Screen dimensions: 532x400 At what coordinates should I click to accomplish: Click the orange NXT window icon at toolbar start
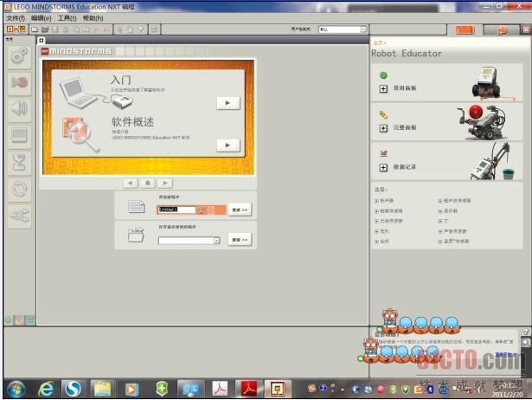pyautogui.click(x=16, y=29)
